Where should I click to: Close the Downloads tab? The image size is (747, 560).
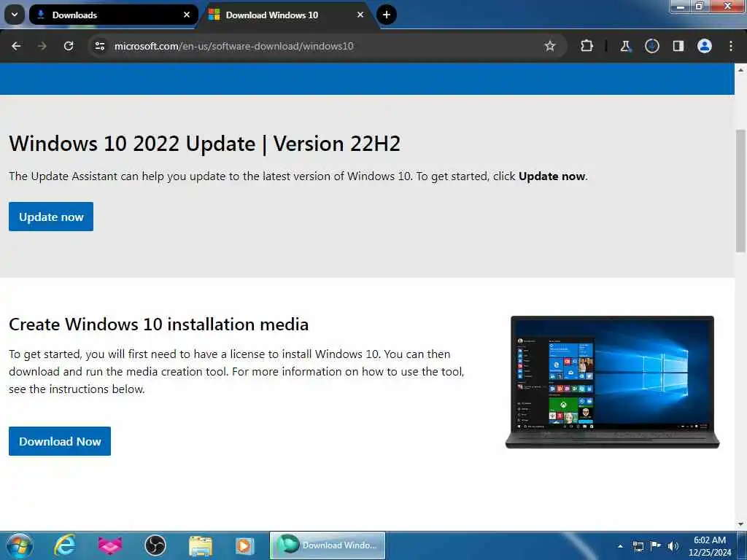coord(187,15)
